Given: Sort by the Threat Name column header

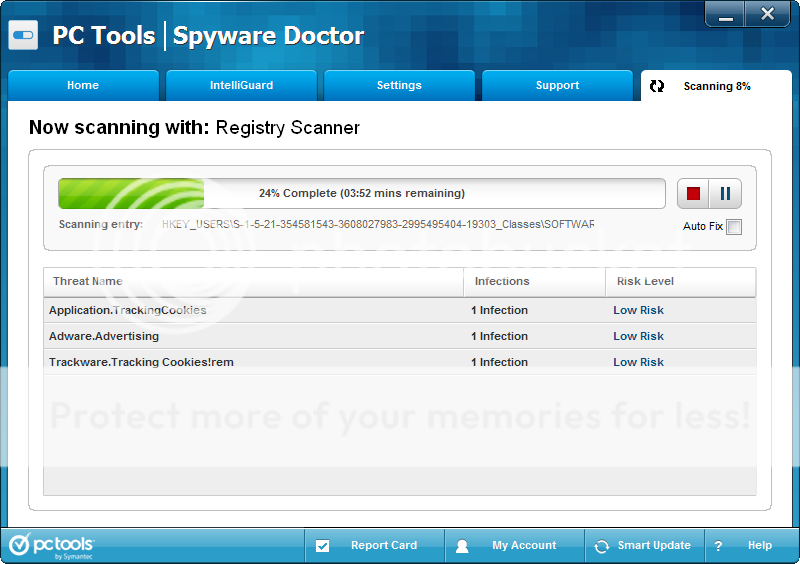Looking at the screenshot, I should click(x=88, y=282).
